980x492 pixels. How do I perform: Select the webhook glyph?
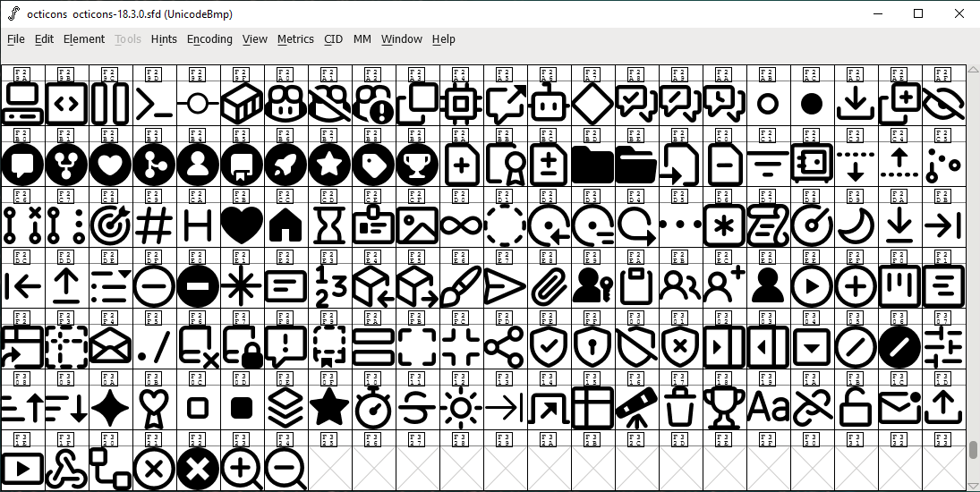click(67, 468)
